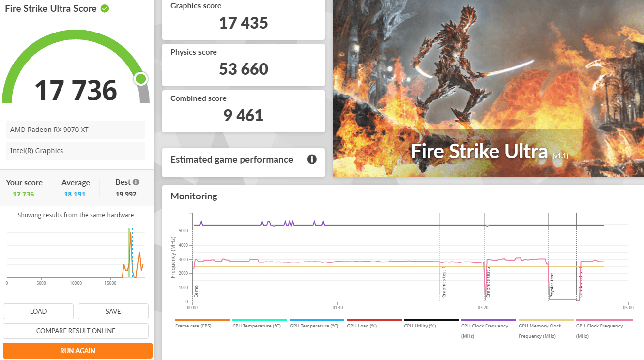Click the Physics score value 53 660
The width and height of the screenshot is (644, 360).
click(x=244, y=69)
